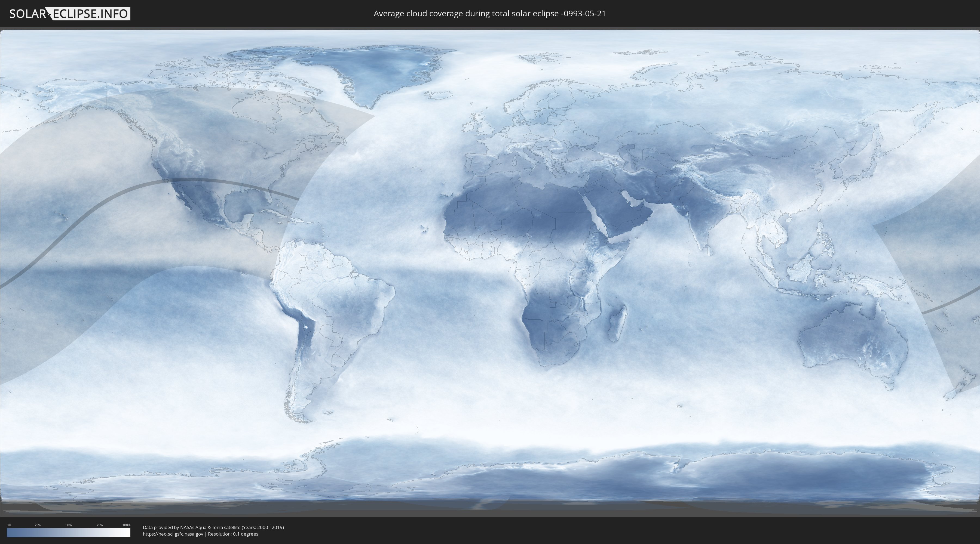This screenshot has width=980, height=544.
Task: Click the neo.sci.gsfc.nasa.gov URL text
Action: [x=173, y=534]
